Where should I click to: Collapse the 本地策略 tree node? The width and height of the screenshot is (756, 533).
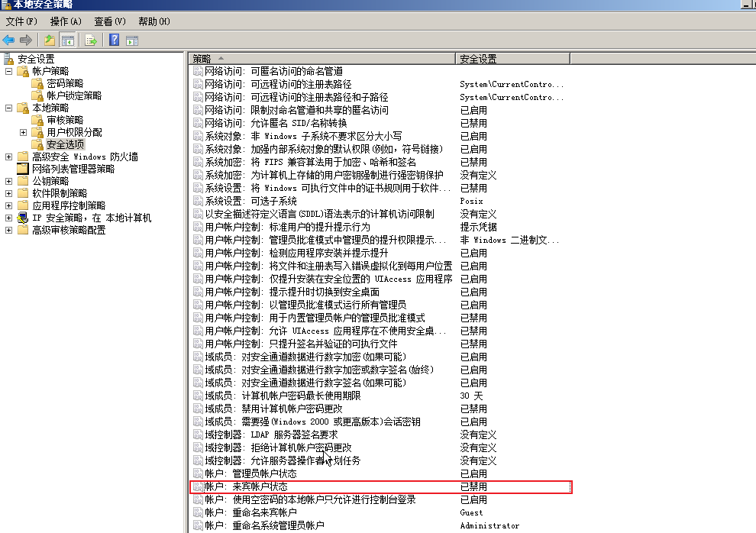(8, 108)
